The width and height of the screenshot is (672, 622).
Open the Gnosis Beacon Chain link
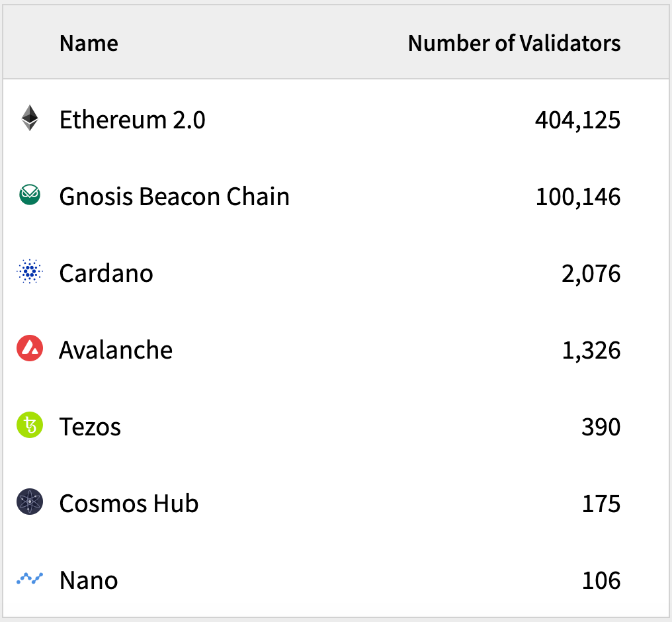[x=174, y=197]
